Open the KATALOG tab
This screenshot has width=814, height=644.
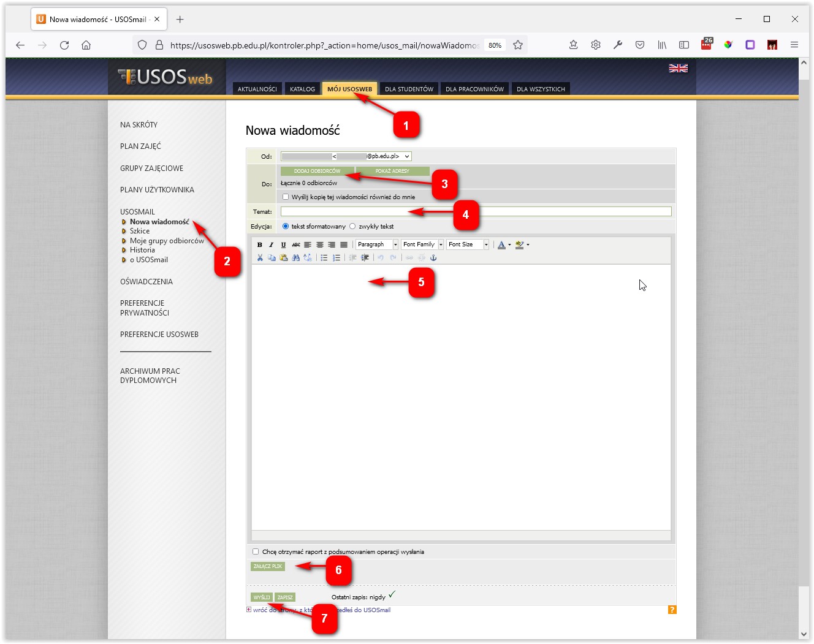click(302, 89)
